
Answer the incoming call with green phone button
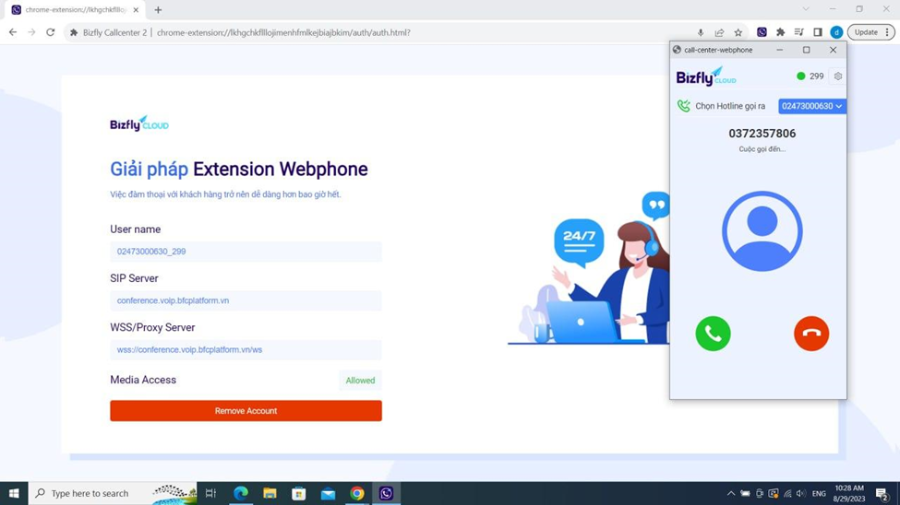point(713,333)
